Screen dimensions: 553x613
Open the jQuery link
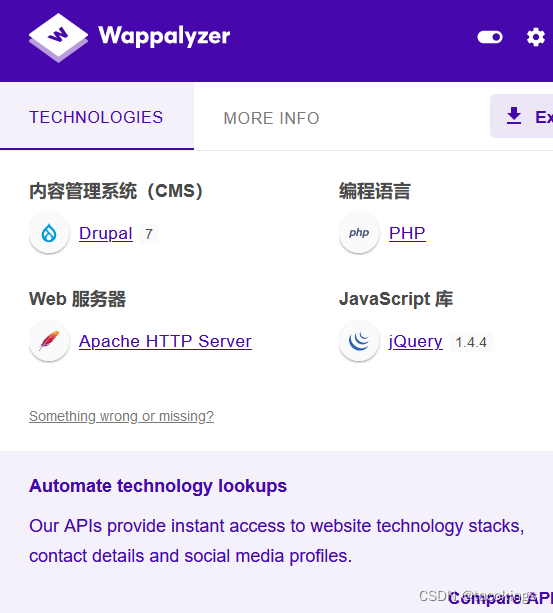click(x=415, y=341)
